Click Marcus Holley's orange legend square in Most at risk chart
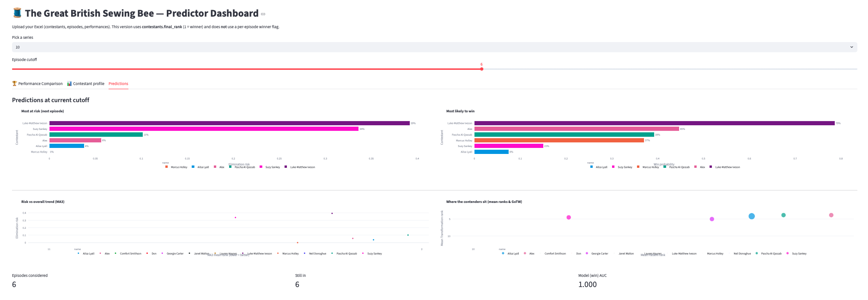This screenshot has width=868, height=300. (x=167, y=167)
